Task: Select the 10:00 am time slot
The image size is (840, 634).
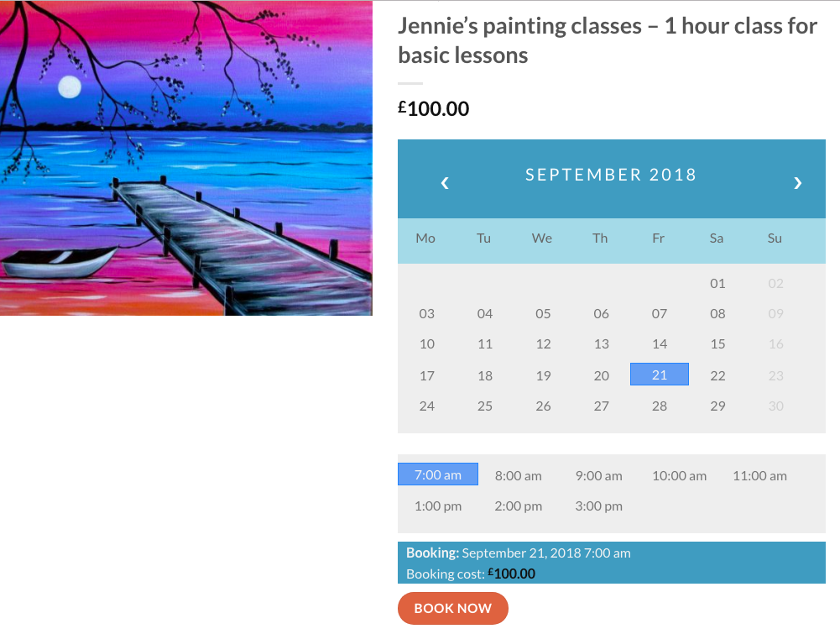Action: (679, 475)
